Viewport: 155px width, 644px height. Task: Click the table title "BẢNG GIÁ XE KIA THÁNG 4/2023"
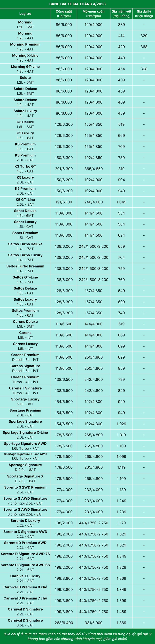77,4
